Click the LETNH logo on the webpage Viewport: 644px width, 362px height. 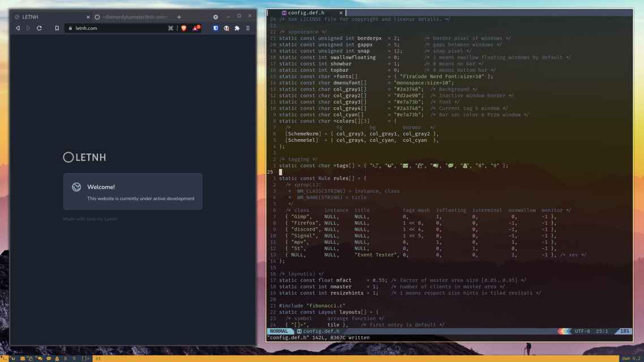pyautogui.click(x=84, y=157)
